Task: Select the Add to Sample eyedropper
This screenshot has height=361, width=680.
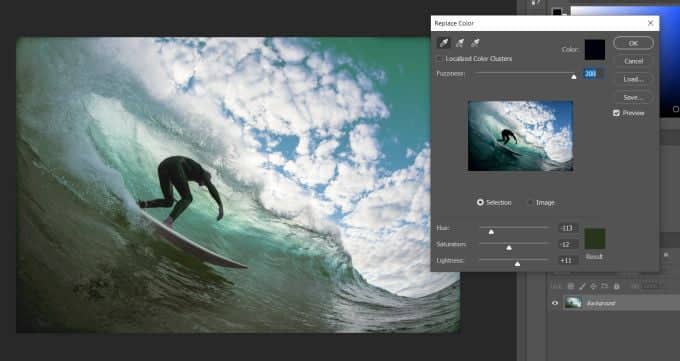Action: pyautogui.click(x=460, y=43)
